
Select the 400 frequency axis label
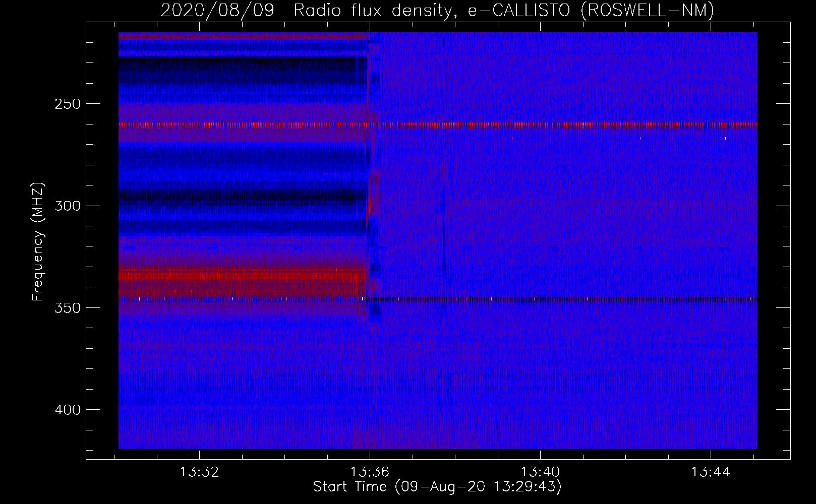pos(68,410)
